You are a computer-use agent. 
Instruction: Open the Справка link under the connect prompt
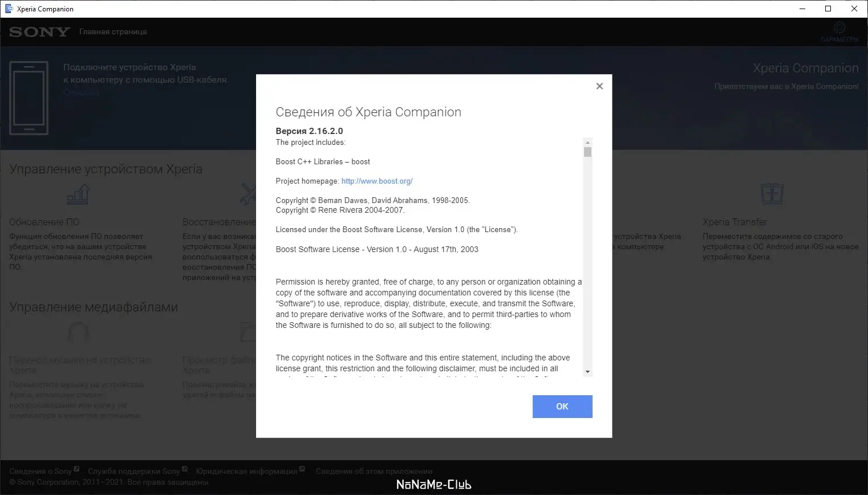pos(82,92)
